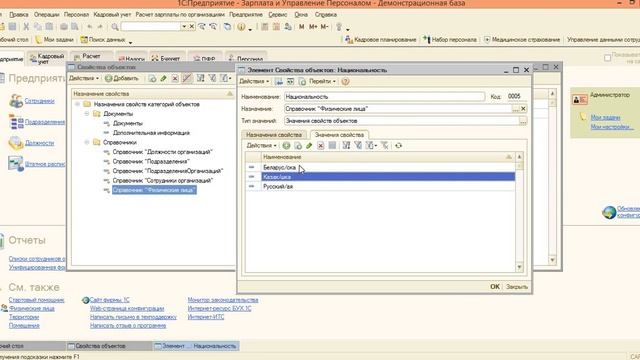
Task: Open the Монитор законодательства link
Action: [223, 300]
